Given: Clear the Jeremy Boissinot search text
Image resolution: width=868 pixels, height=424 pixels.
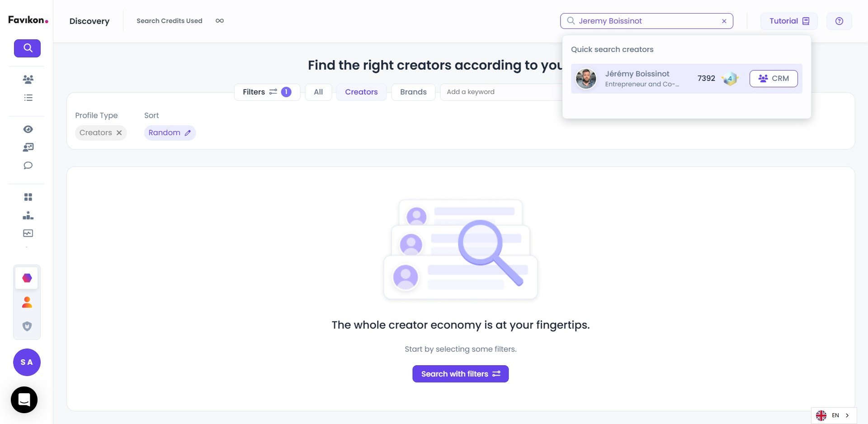Looking at the screenshot, I should pyautogui.click(x=724, y=21).
